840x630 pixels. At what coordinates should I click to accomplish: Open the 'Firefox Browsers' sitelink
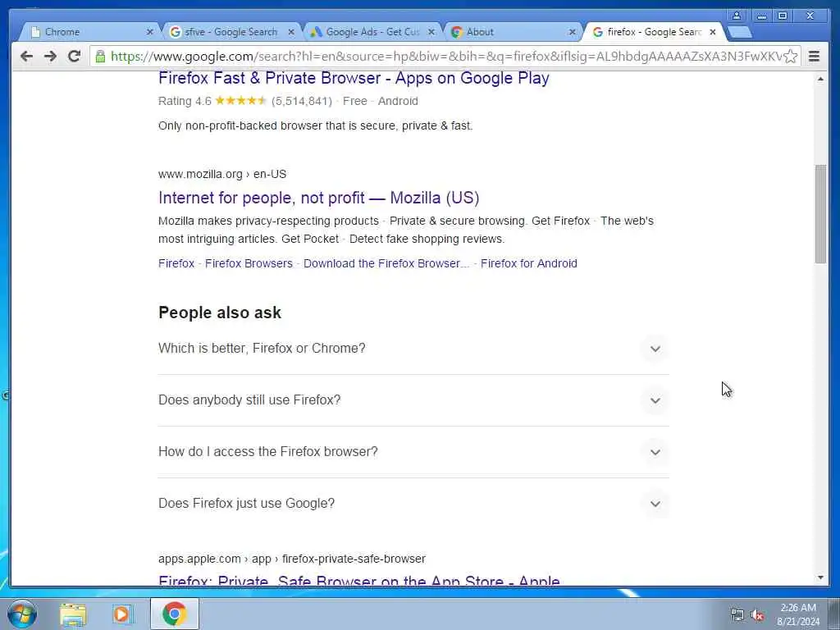click(249, 263)
